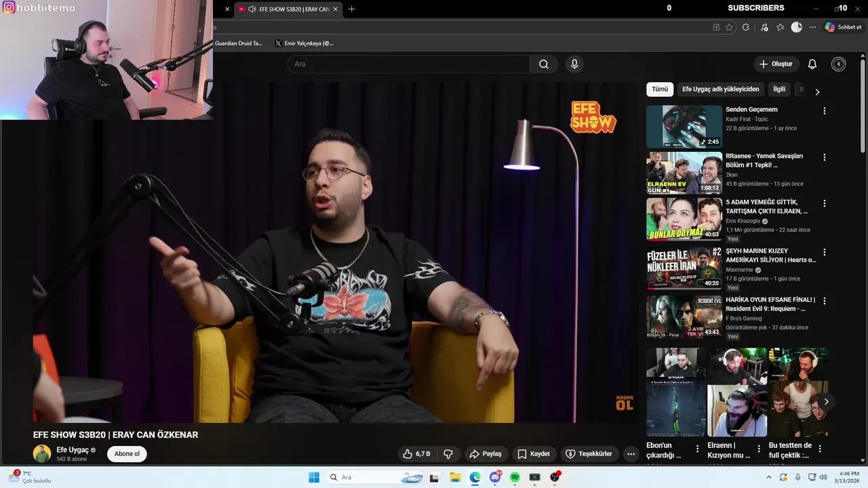Dislike the video with the thumbs-down icon
Screen dimensions: 868x488
pos(448,453)
